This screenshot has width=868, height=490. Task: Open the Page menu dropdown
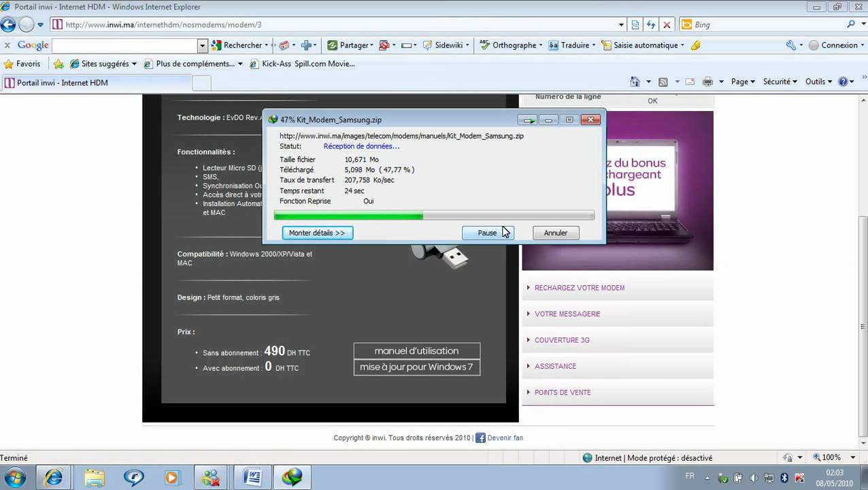[x=743, y=82]
